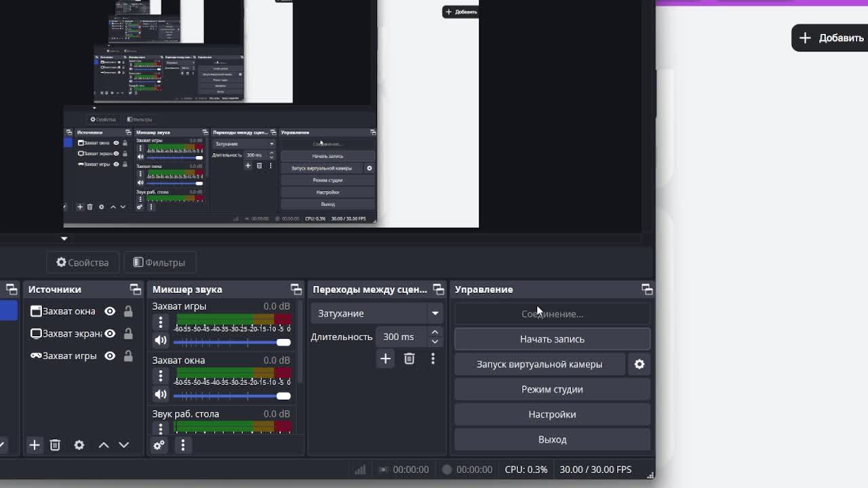Image resolution: width=868 pixels, height=488 pixels.
Task: Hide the Захват экрана source with eye icon
Action: pyautogui.click(x=110, y=333)
